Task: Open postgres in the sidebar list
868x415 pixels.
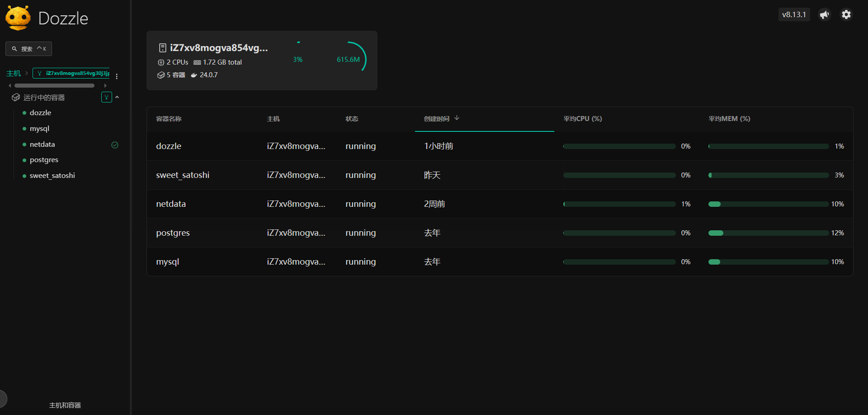Action: click(x=44, y=160)
